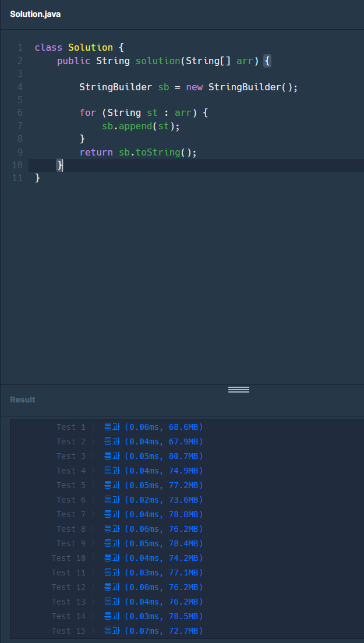
Task: Click the highlighted opening brace after 'arr)'
Action: [x=267, y=61]
